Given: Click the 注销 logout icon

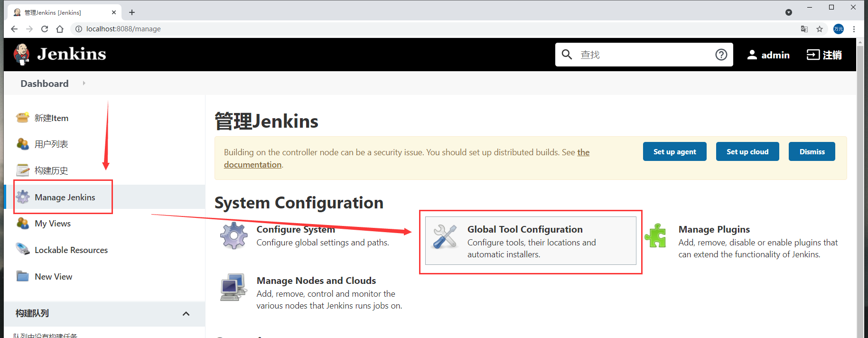Looking at the screenshot, I should 813,55.
